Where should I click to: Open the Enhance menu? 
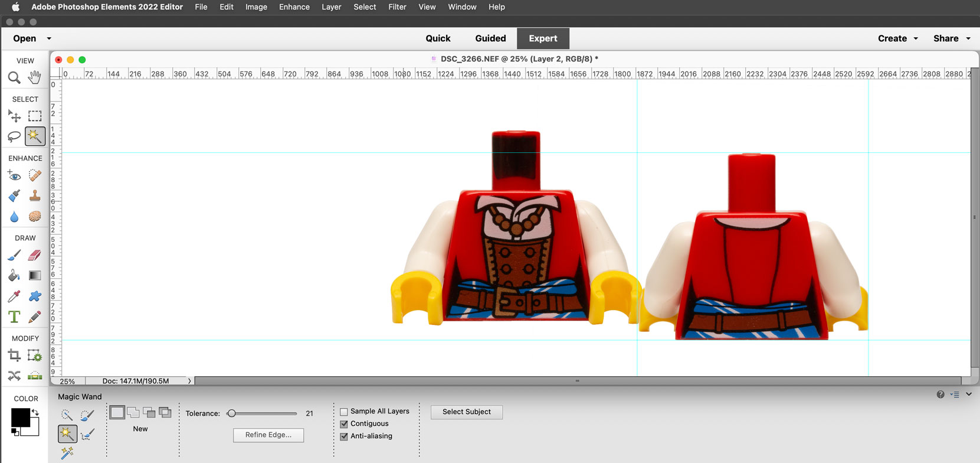tap(294, 7)
